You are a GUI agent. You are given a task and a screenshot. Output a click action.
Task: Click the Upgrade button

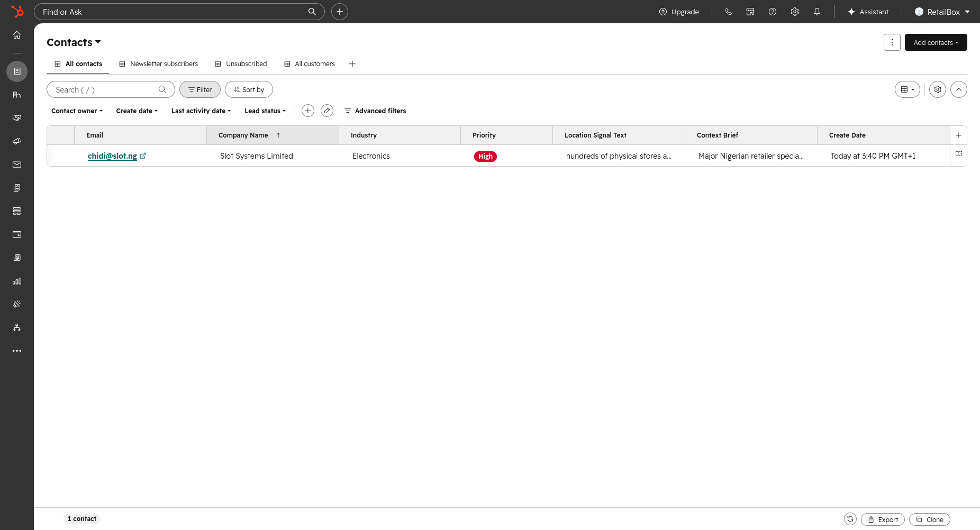tap(679, 12)
